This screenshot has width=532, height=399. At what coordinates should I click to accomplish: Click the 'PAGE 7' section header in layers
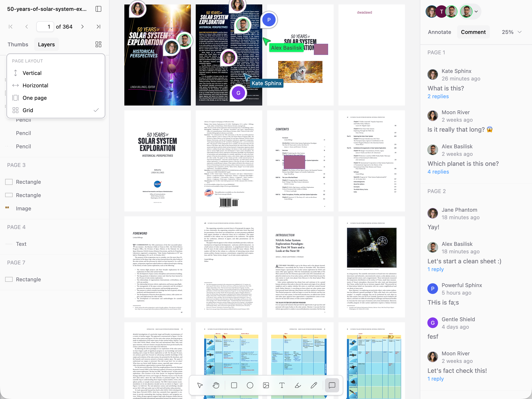pos(16,262)
